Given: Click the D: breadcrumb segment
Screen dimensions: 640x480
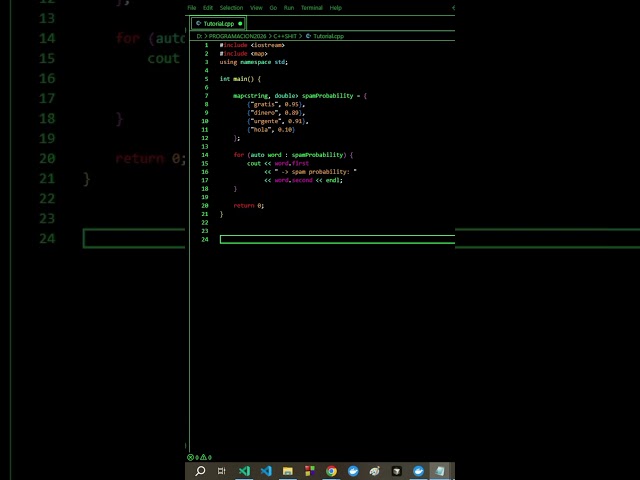Looking at the screenshot, I should pos(199,36).
